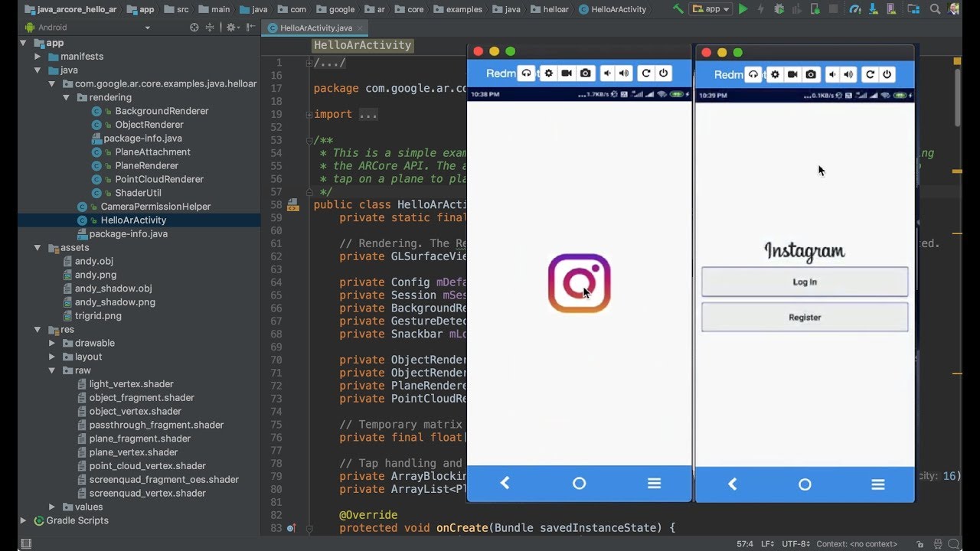The width and height of the screenshot is (980, 551).
Task: Click the main breadcrumb folder
Action: point(213,9)
